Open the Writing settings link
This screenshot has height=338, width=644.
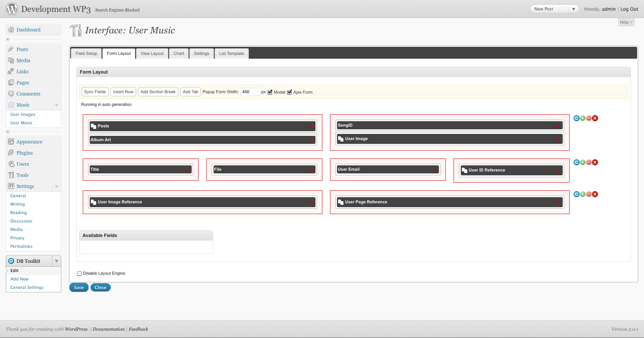(18, 204)
